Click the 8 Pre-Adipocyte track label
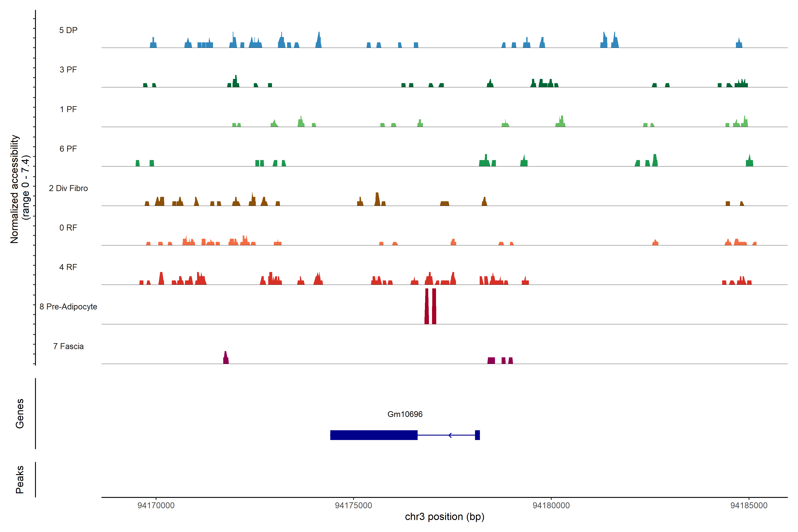Screen dimensions: 798x532 coord(68,307)
